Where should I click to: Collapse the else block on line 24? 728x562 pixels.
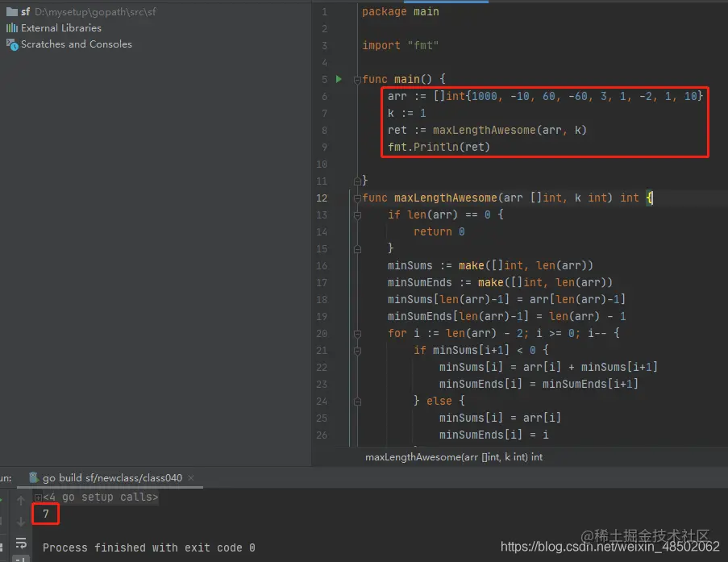[x=357, y=402]
